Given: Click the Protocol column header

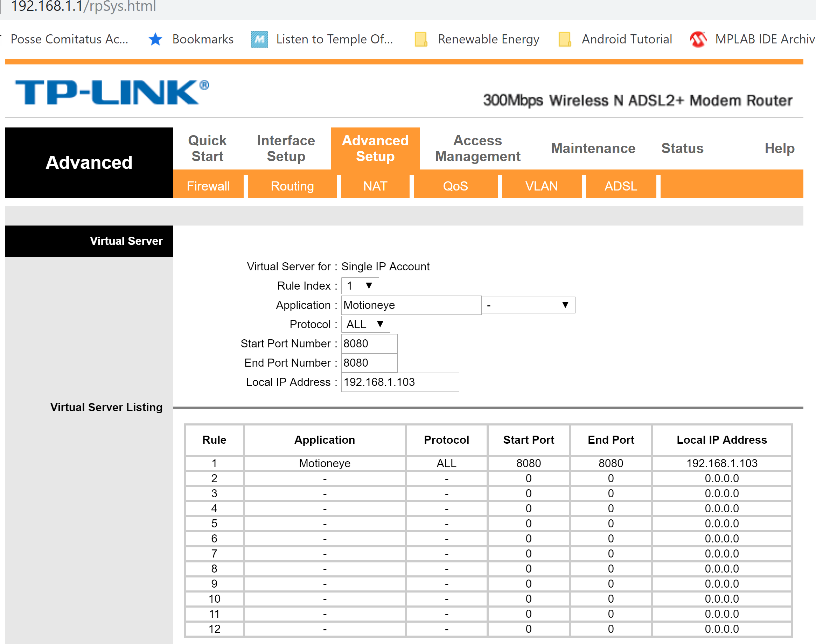Looking at the screenshot, I should tap(446, 439).
